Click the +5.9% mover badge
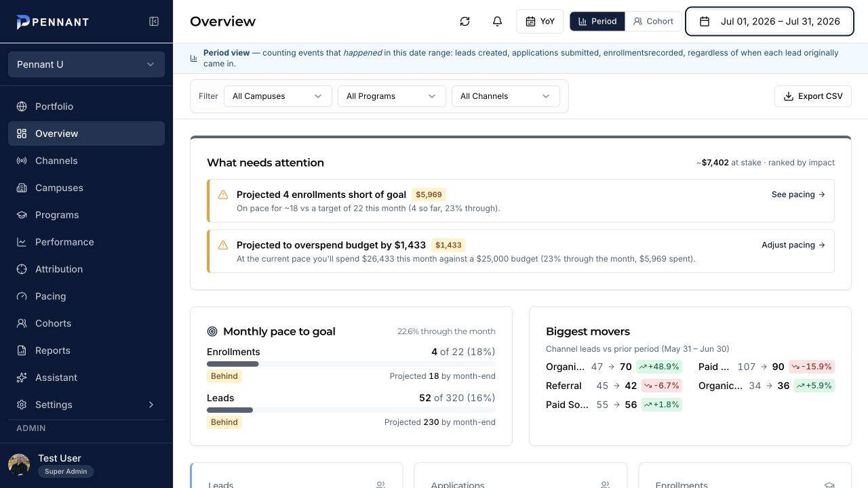This screenshot has height=488, width=868. pos(814,386)
